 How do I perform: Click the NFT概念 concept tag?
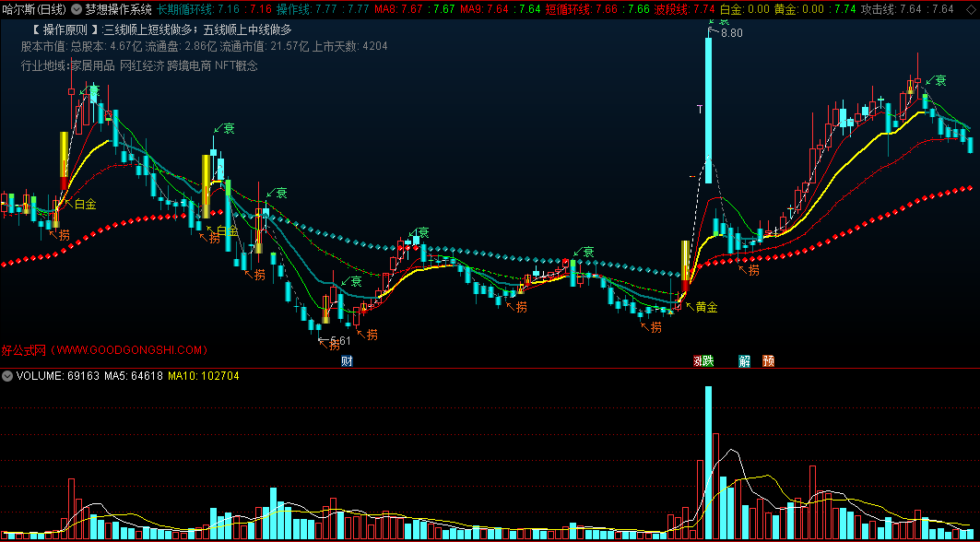(236, 65)
